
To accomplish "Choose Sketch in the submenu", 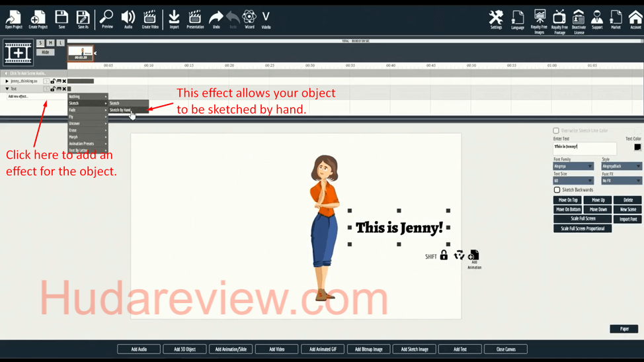I will [x=128, y=103].
